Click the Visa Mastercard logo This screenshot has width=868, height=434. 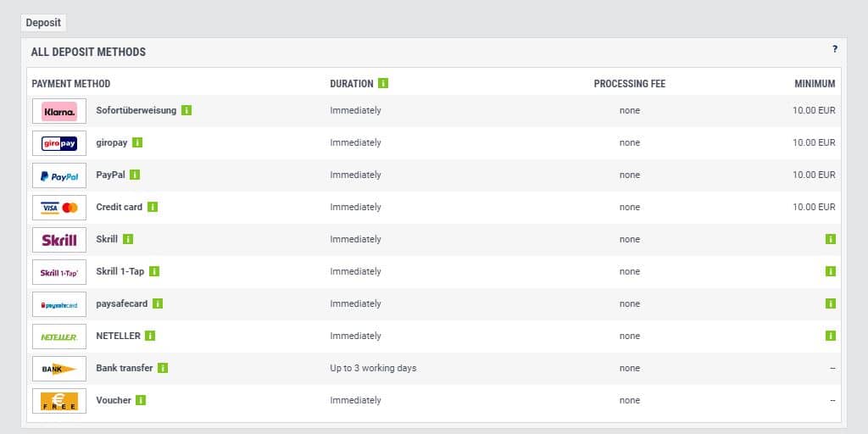point(59,208)
